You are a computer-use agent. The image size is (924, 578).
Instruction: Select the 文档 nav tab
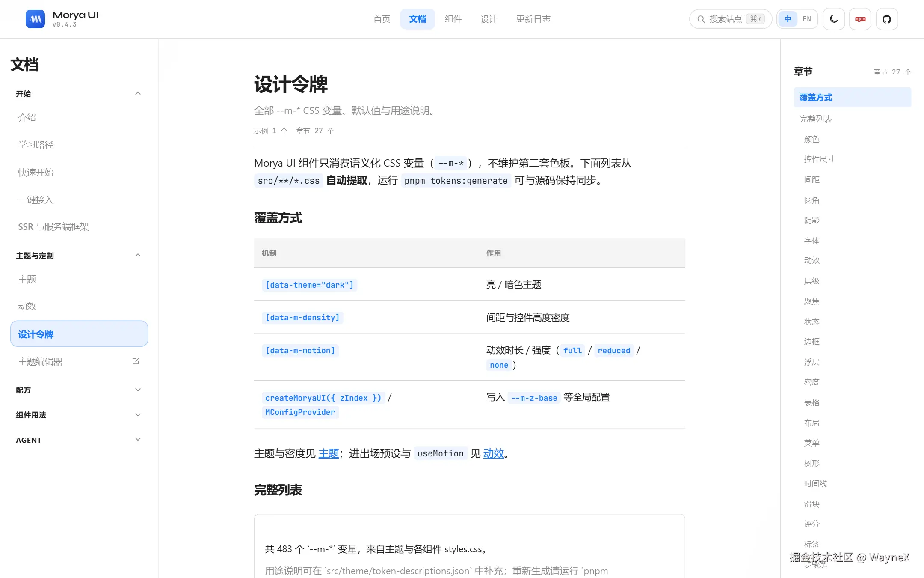pos(418,19)
